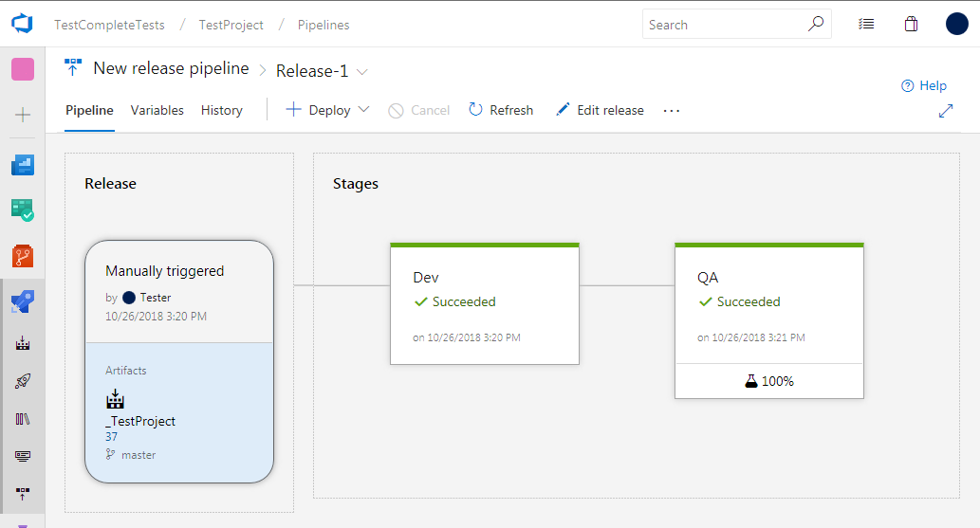The image size is (980, 528).
Task: Open the Azure DevOps home logo
Action: coord(22,24)
